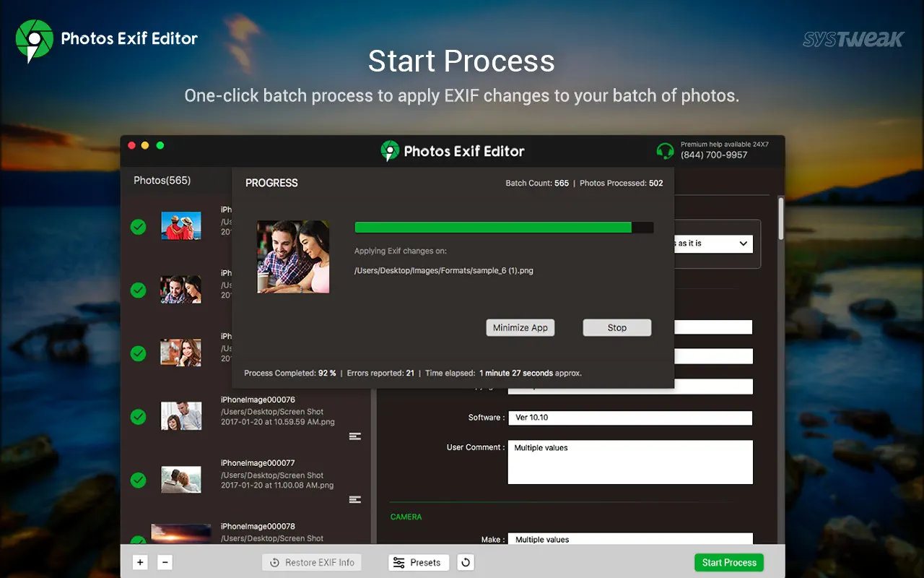Image resolution: width=924 pixels, height=578 pixels.
Task: Click the circular reset arrow icon beside Presets
Action: (466, 563)
